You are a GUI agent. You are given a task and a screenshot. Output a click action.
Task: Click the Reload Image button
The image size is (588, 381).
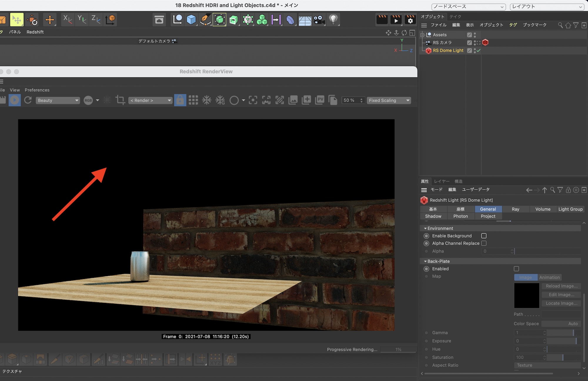pyautogui.click(x=561, y=286)
